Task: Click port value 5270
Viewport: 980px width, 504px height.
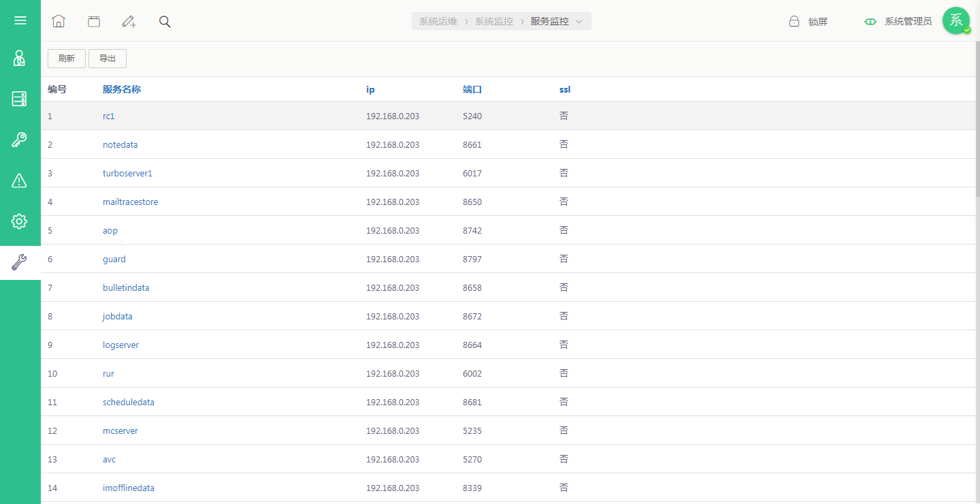Action: click(472, 460)
